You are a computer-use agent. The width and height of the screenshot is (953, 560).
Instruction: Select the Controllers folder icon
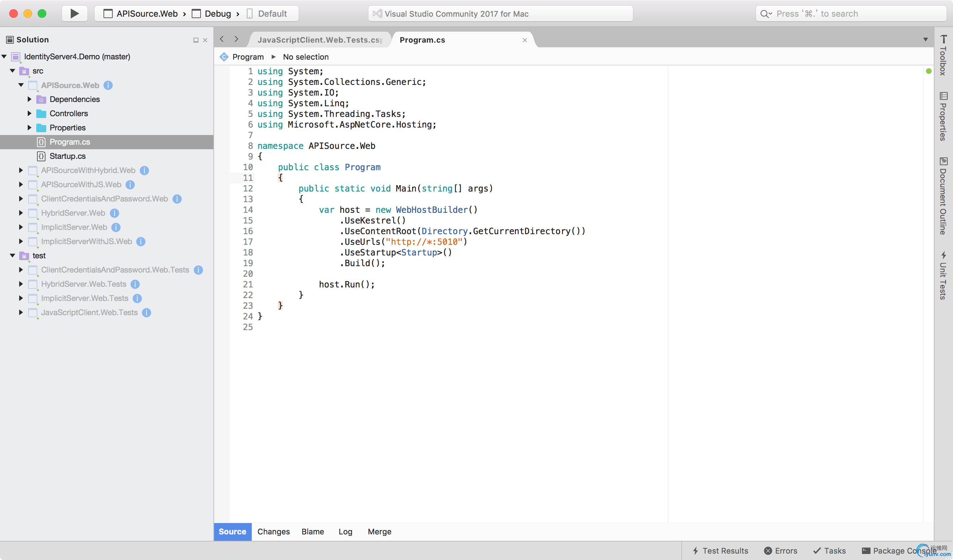click(41, 113)
